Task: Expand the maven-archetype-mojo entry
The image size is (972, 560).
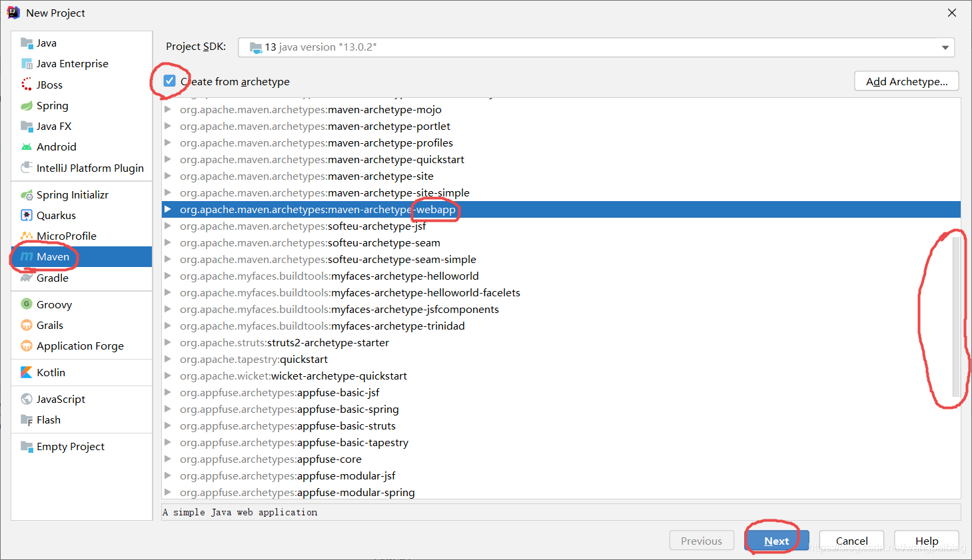Action: 168,109
